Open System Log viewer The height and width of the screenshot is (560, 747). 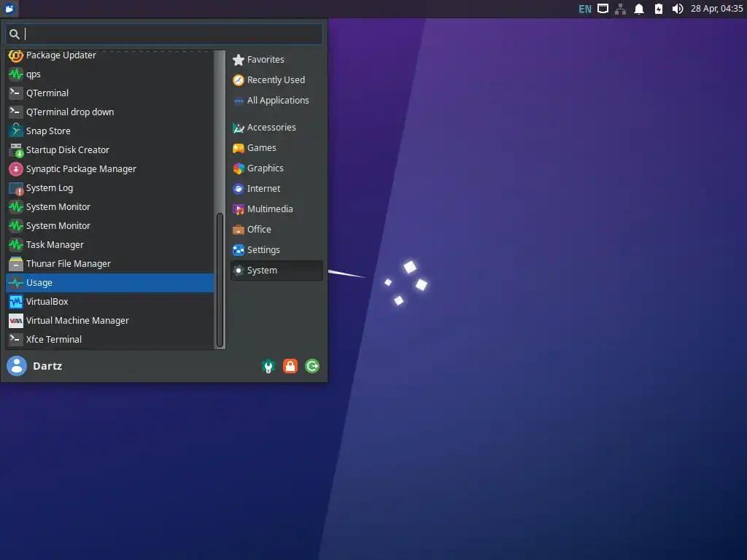coord(110,188)
